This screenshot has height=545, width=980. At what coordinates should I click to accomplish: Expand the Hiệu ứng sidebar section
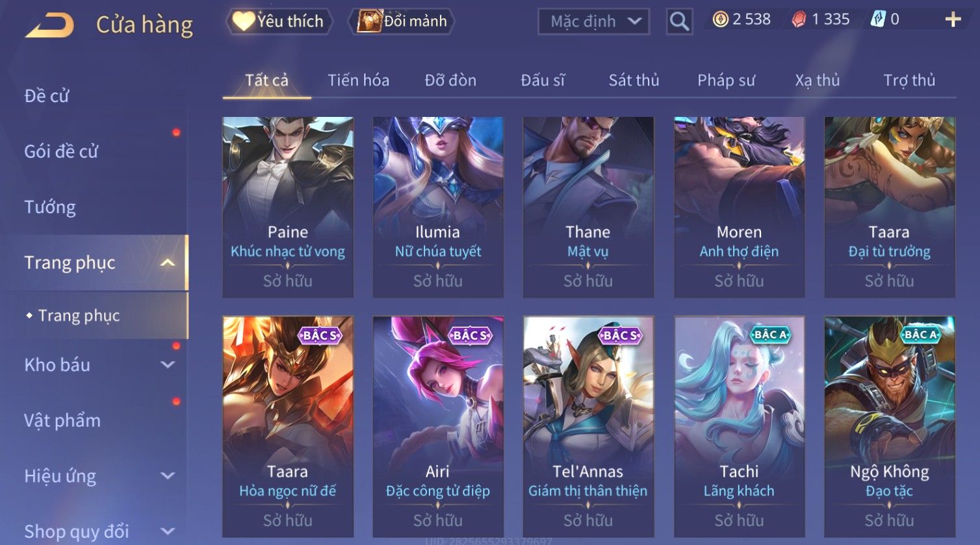point(168,476)
